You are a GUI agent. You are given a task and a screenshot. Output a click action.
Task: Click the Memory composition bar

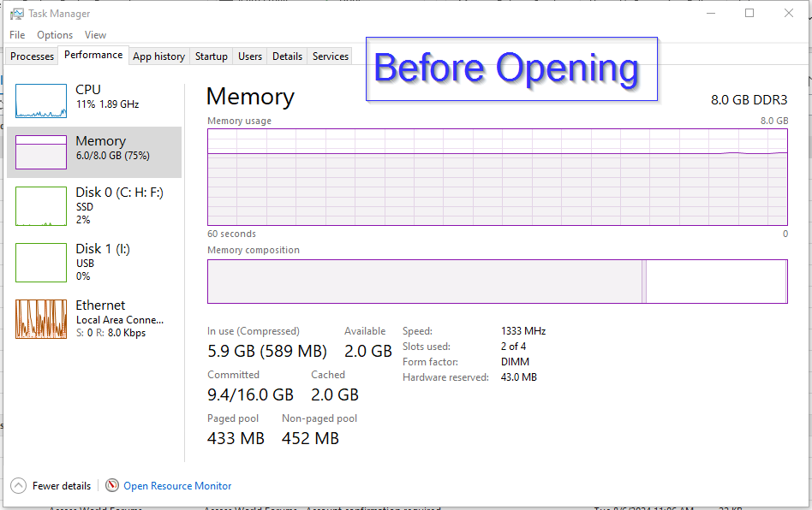pos(497,282)
